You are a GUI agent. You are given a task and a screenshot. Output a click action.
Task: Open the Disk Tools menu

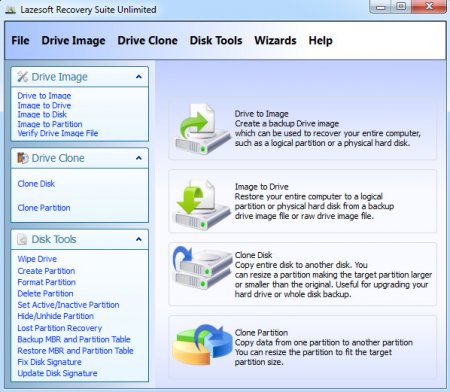click(x=216, y=40)
